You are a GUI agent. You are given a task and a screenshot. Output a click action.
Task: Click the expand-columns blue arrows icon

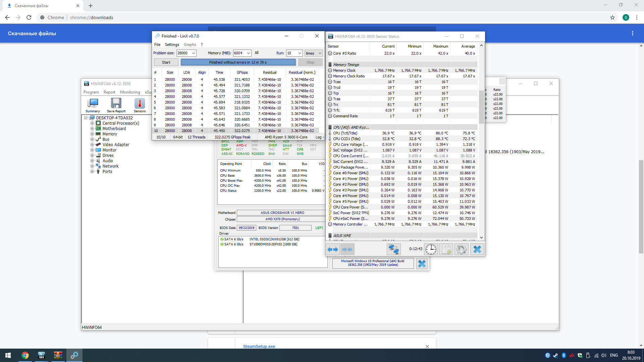tap(332, 249)
